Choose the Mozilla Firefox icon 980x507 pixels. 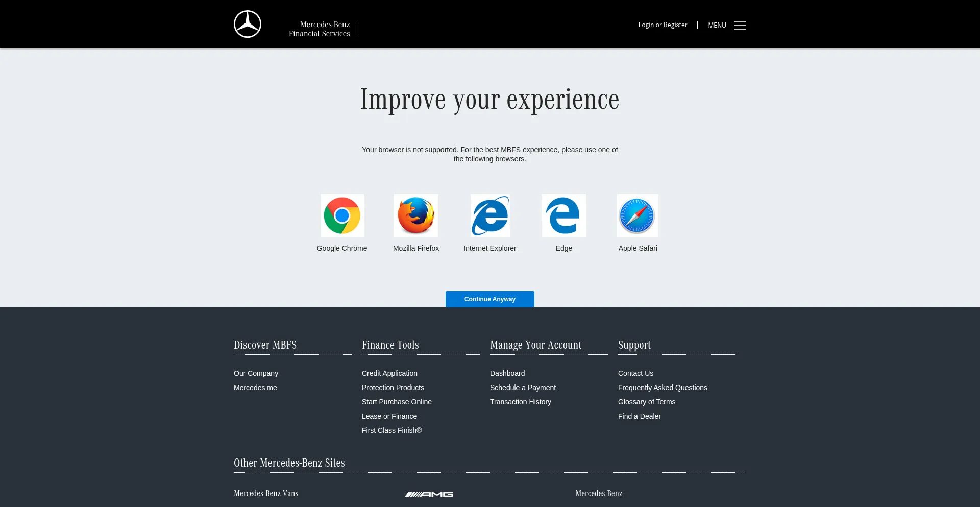416,215
